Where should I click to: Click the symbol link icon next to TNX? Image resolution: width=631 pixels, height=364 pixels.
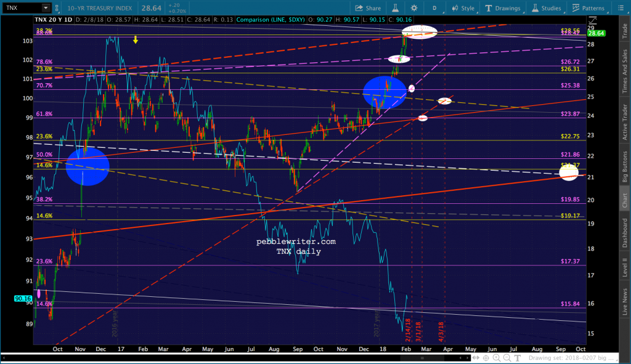[x=57, y=8]
